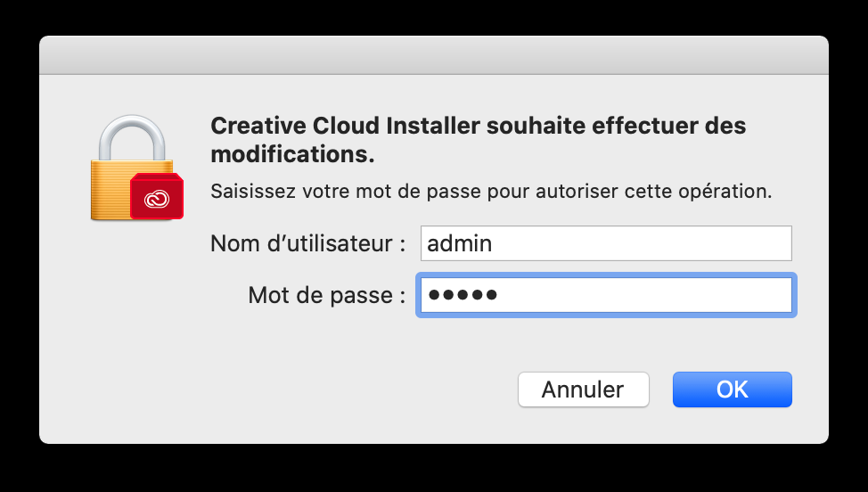
Task: Confirm with the OK button
Action: coord(732,389)
